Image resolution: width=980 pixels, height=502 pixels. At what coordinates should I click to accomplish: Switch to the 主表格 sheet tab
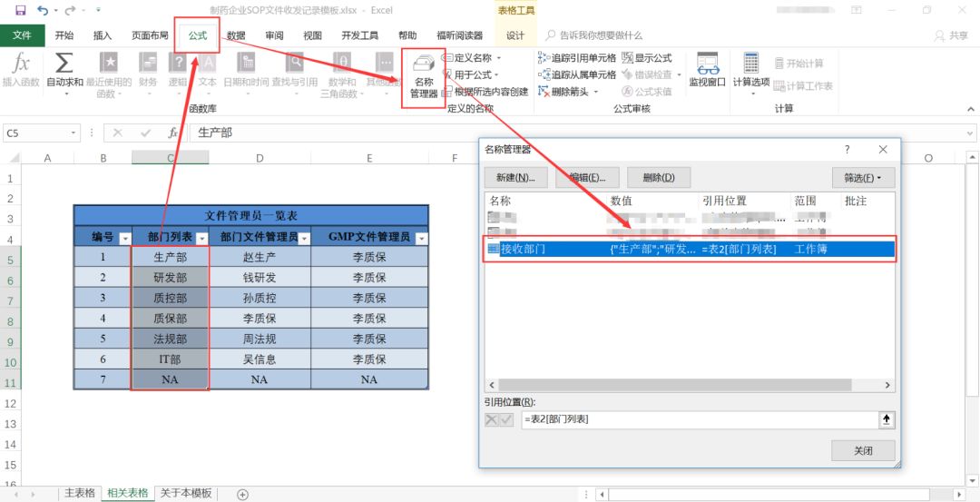point(79,493)
